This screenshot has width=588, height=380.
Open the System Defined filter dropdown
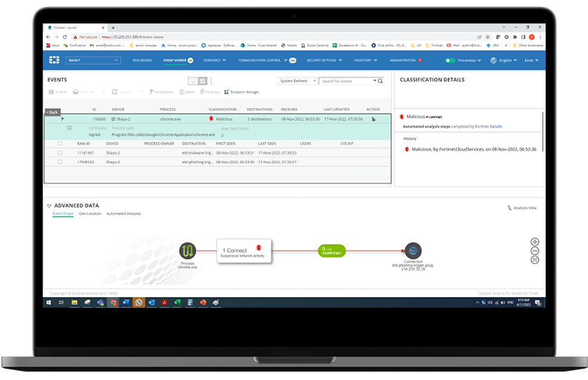(298, 81)
